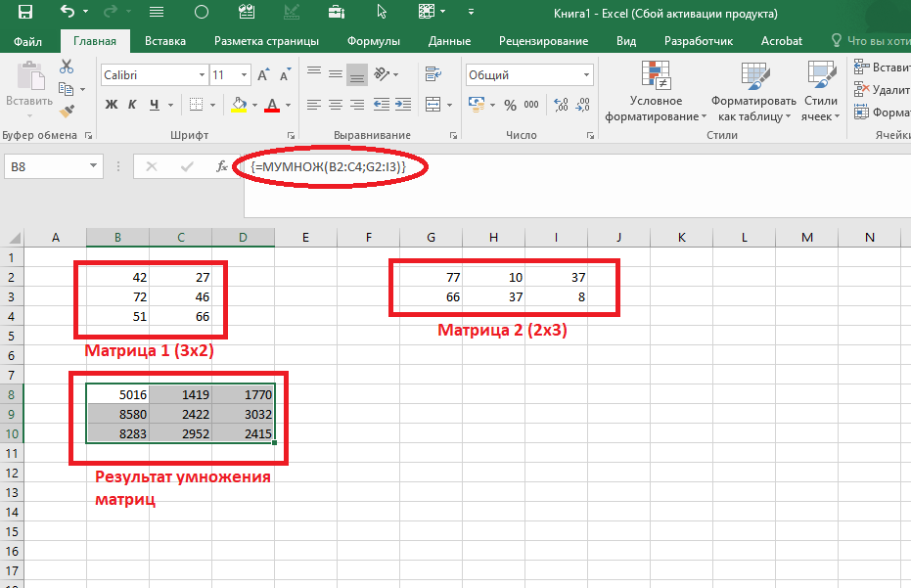The height and width of the screenshot is (588, 911).
Task: Click the Copy icon
Action: [66, 89]
